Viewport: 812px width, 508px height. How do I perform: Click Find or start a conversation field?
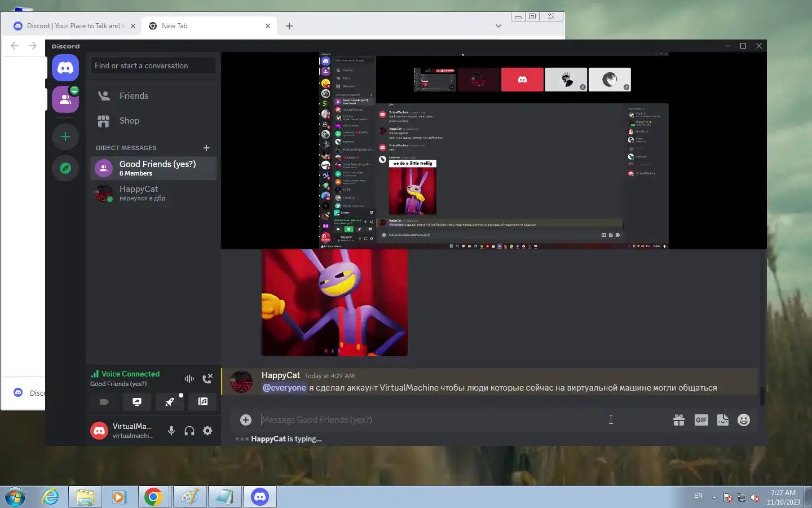click(153, 65)
